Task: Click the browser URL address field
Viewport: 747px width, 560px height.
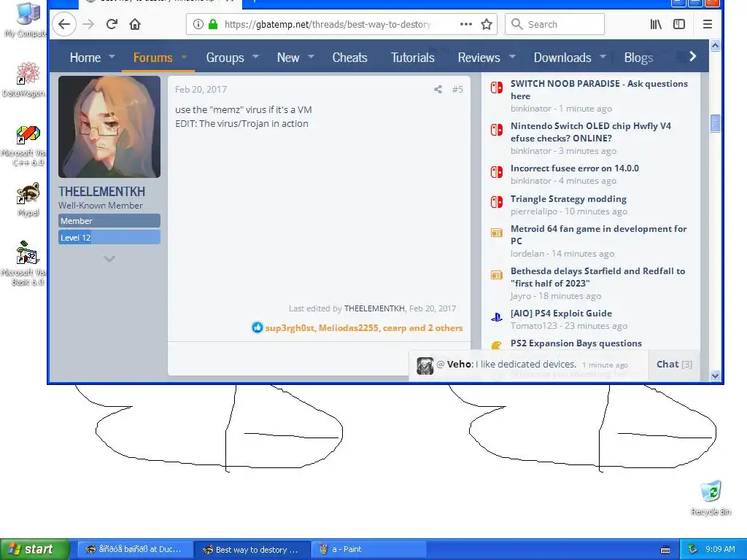Action: (328, 24)
